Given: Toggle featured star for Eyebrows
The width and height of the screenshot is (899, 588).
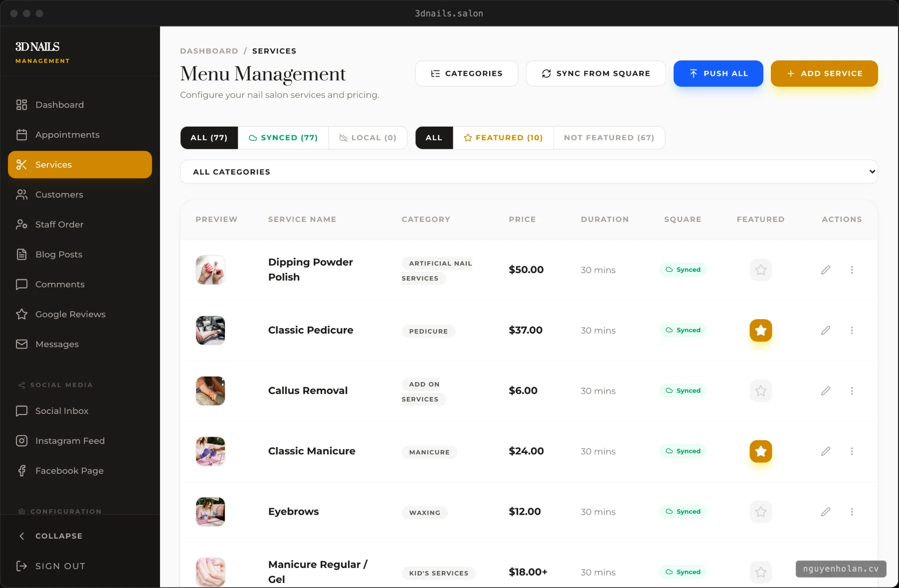Looking at the screenshot, I should [761, 512].
